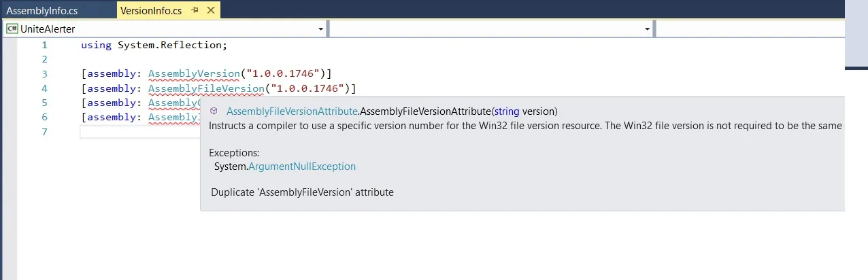Select the VersionInfo.cs tab
This screenshot has width=868, height=280.
coord(150,10)
